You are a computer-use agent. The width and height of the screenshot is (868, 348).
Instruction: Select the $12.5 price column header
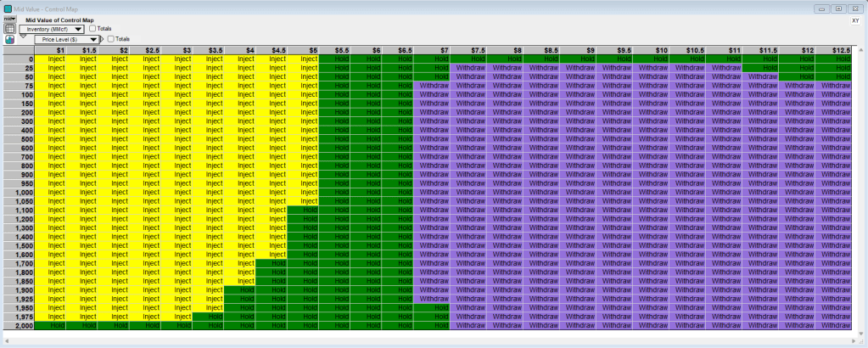pyautogui.click(x=836, y=51)
